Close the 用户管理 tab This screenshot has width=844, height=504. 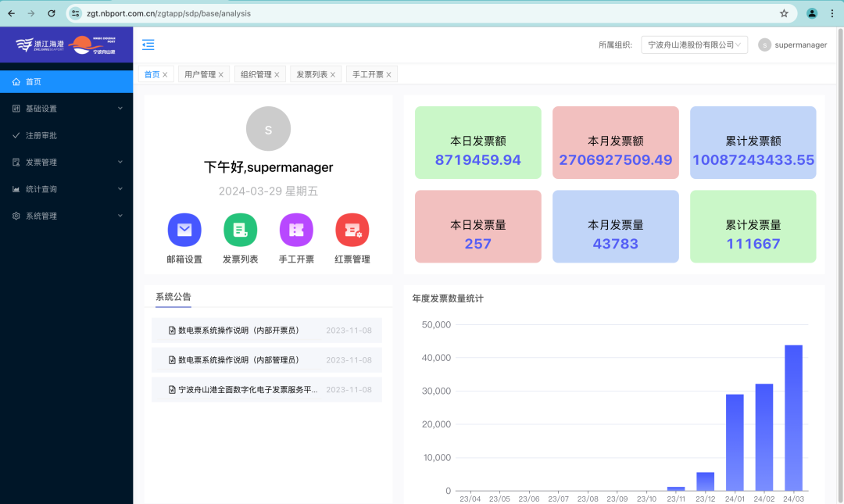point(220,75)
